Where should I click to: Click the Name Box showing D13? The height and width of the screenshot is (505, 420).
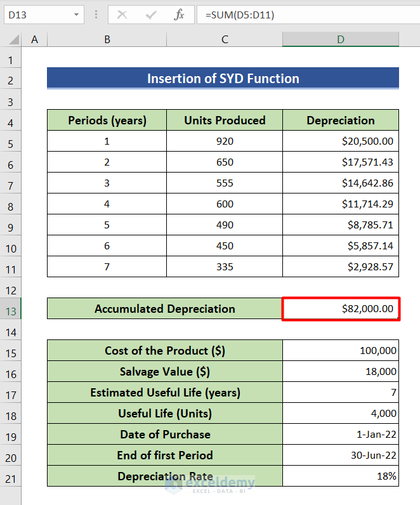[x=38, y=15]
